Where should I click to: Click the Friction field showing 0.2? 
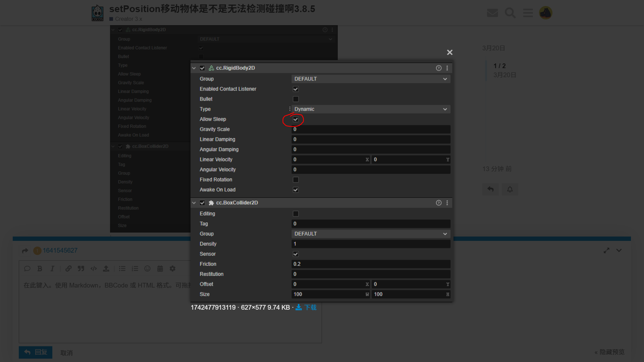(371, 264)
